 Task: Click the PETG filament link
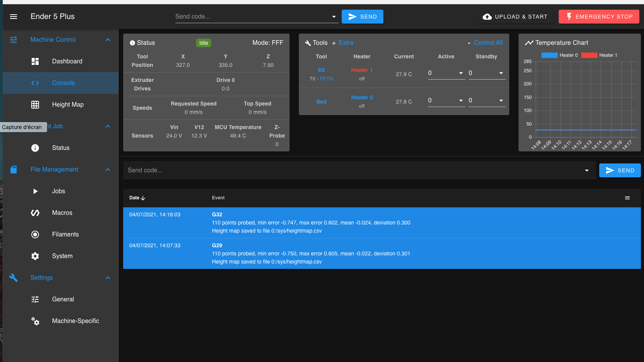tap(326, 79)
